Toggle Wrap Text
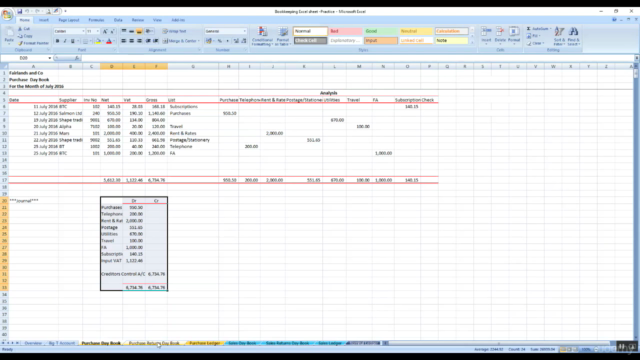The width and height of the screenshot is (640, 360). (175, 31)
